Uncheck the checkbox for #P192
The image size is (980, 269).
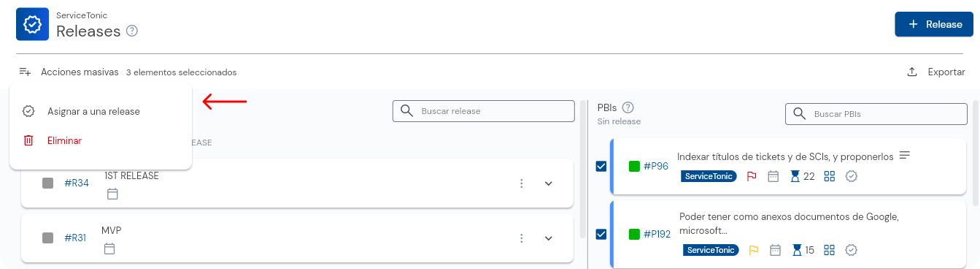tap(601, 234)
